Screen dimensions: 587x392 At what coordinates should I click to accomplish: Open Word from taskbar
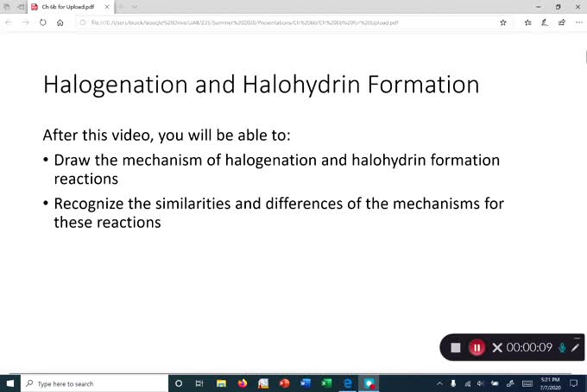(306, 383)
